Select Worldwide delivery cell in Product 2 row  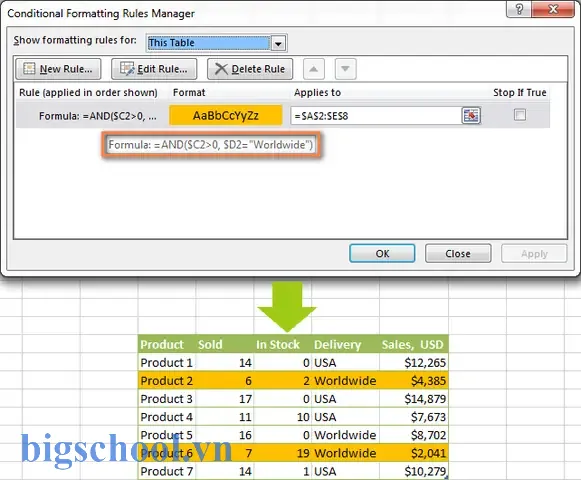(x=345, y=381)
